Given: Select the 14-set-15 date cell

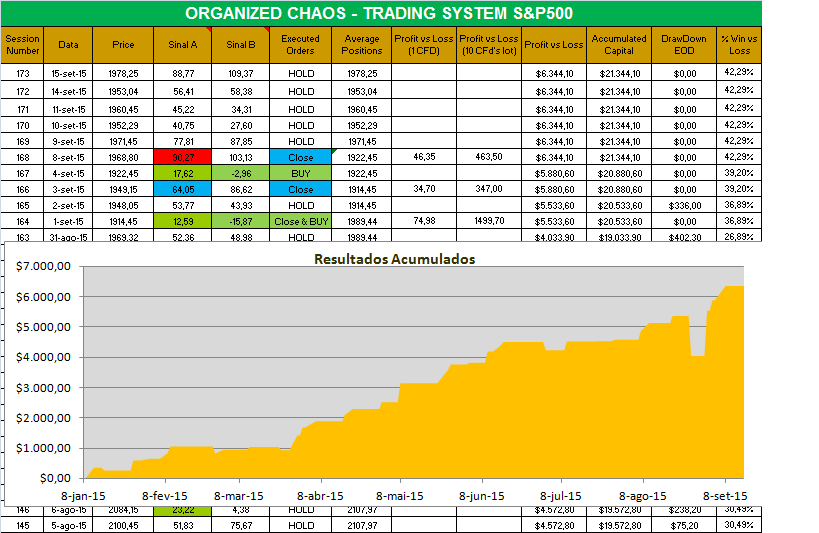Looking at the screenshot, I should coord(68,91).
